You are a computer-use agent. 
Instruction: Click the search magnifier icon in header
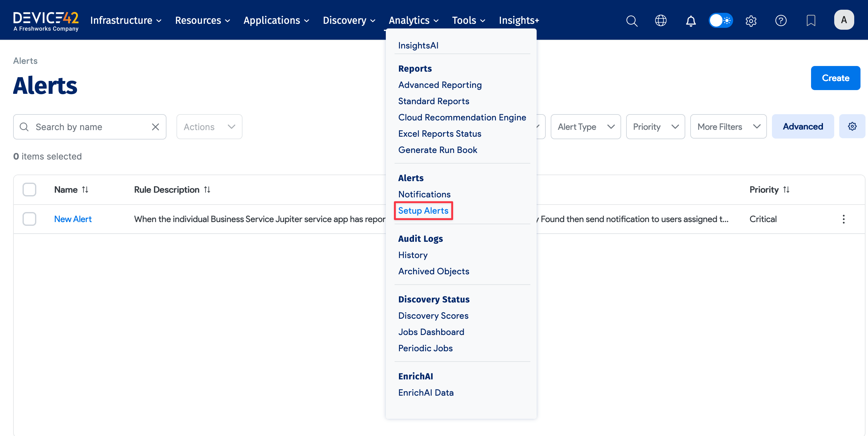[631, 21]
